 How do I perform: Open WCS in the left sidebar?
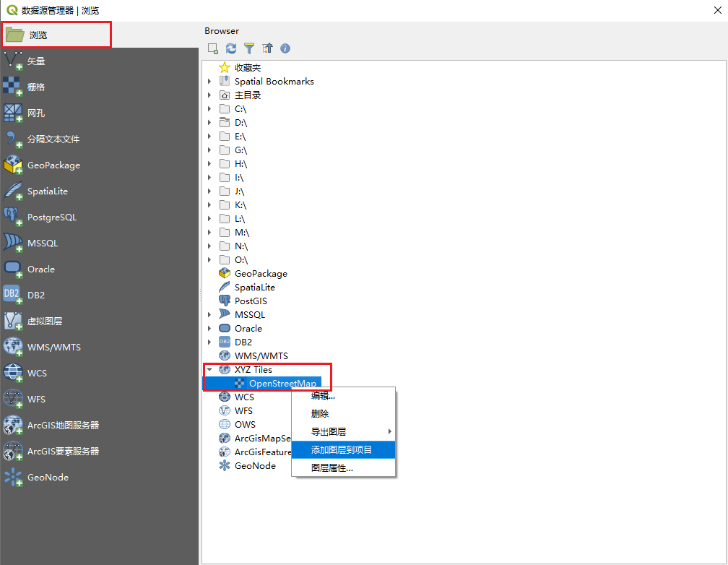click(x=100, y=373)
